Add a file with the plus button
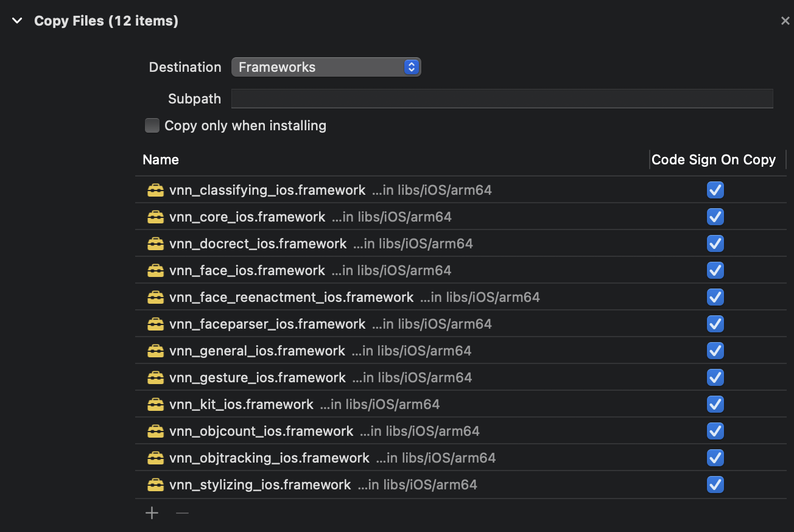Screen dimensions: 794x532 pyautogui.click(x=152, y=513)
